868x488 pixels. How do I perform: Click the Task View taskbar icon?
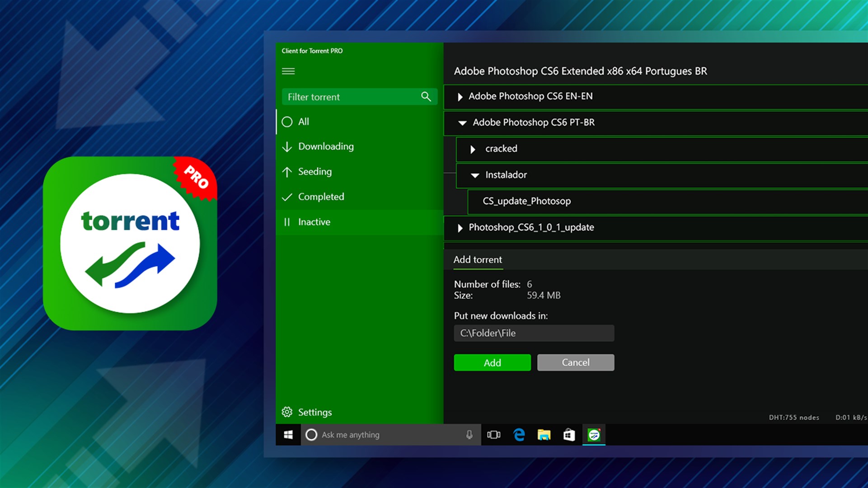(493, 435)
